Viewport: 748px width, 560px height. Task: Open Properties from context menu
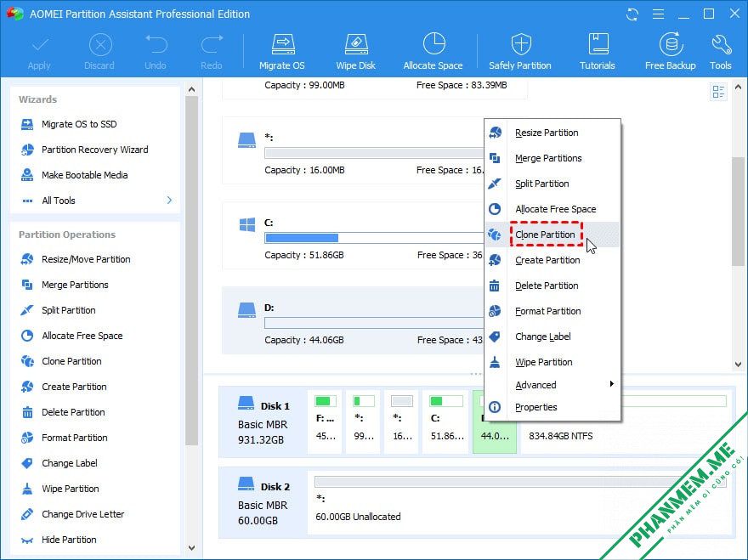click(x=552, y=407)
